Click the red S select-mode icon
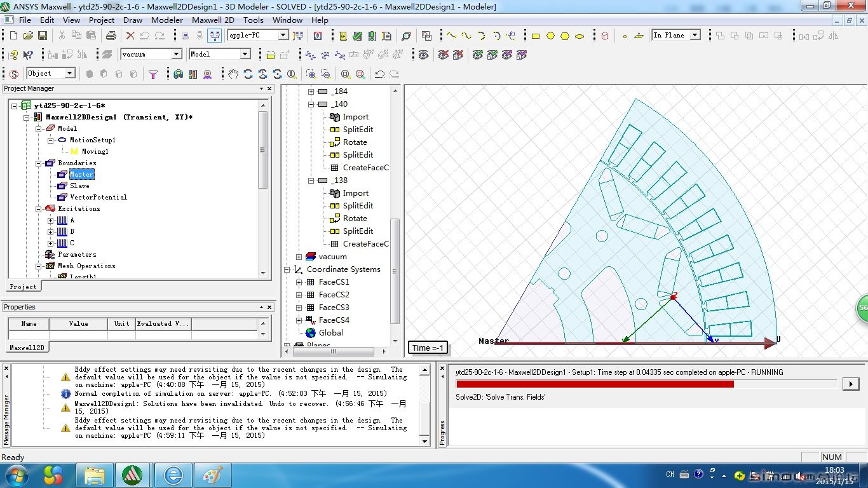 point(14,74)
